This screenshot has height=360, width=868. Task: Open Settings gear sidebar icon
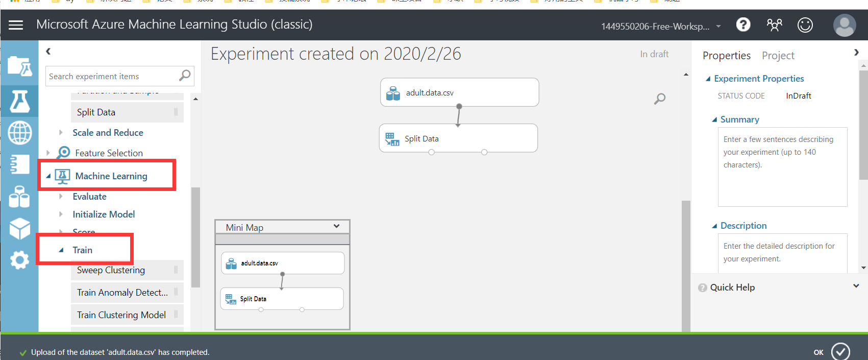pyautogui.click(x=19, y=260)
